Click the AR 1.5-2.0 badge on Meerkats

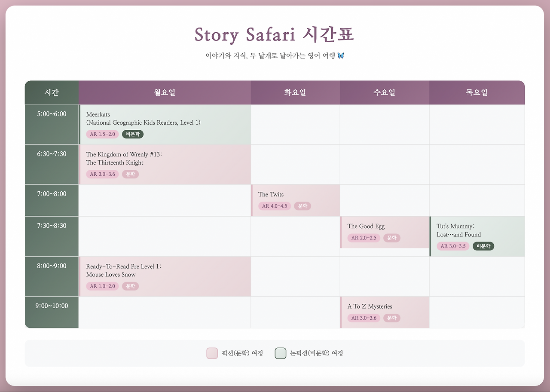tap(102, 134)
